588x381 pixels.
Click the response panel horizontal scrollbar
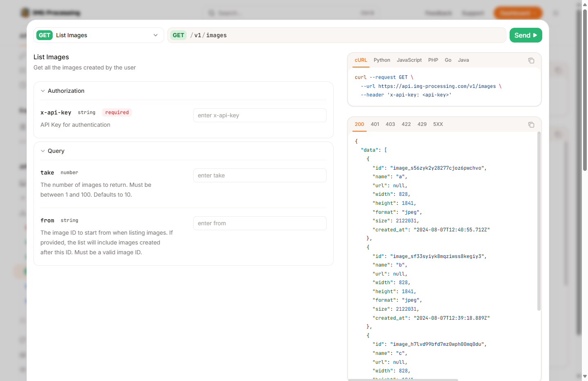coord(403,380)
